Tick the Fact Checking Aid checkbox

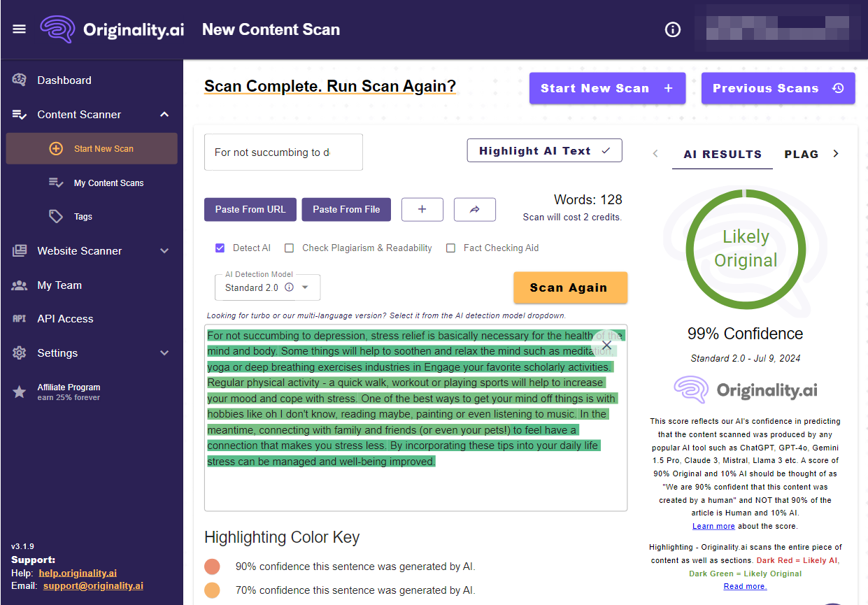click(x=450, y=248)
